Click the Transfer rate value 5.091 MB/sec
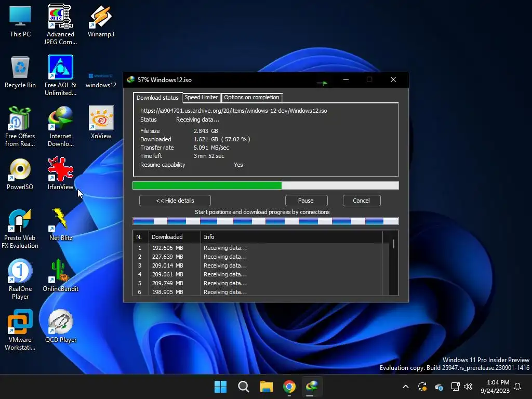The image size is (532, 399). (x=211, y=148)
